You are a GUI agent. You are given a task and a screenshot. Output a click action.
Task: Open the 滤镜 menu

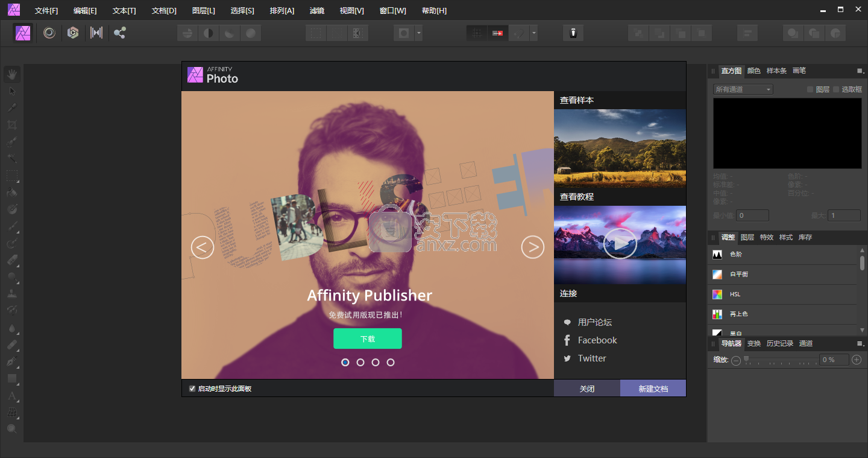pyautogui.click(x=316, y=11)
